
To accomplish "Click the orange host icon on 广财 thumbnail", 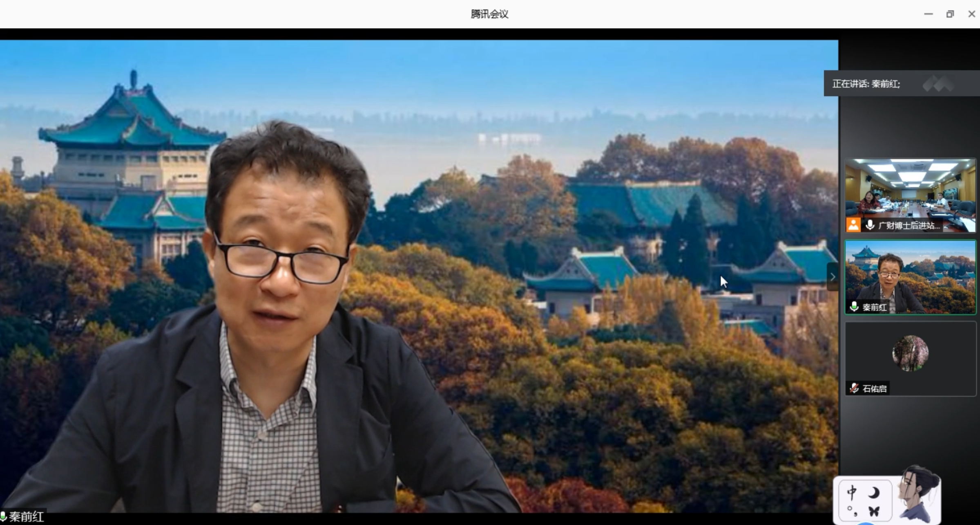I will pos(853,225).
